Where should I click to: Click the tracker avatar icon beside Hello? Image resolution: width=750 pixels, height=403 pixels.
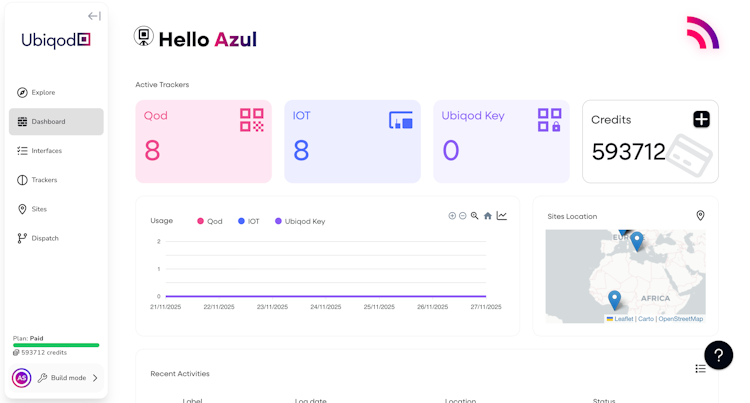143,36
